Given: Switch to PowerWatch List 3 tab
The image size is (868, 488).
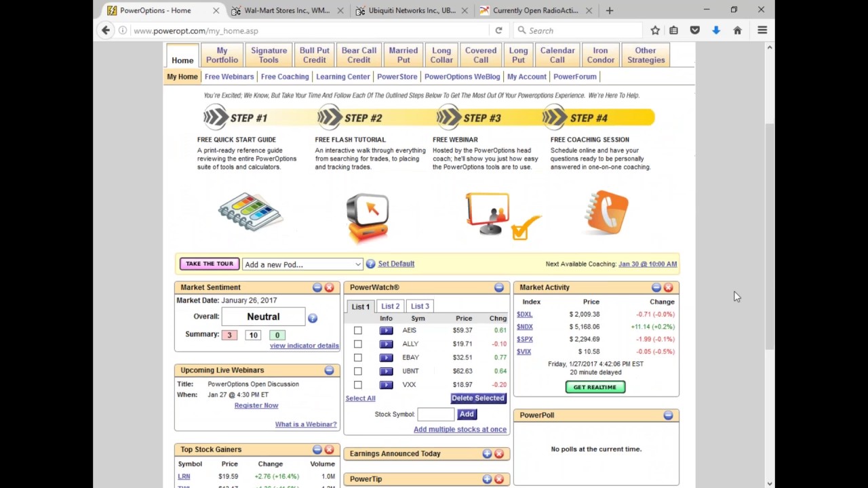Looking at the screenshot, I should 420,306.
